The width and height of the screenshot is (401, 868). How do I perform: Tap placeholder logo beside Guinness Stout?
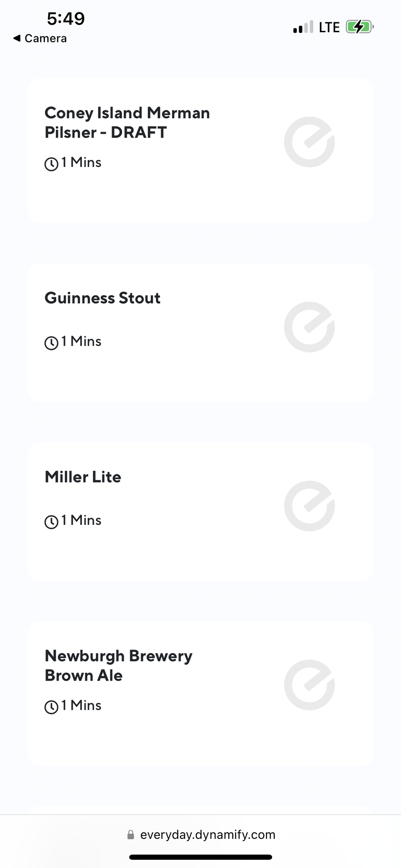click(x=309, y=327)
